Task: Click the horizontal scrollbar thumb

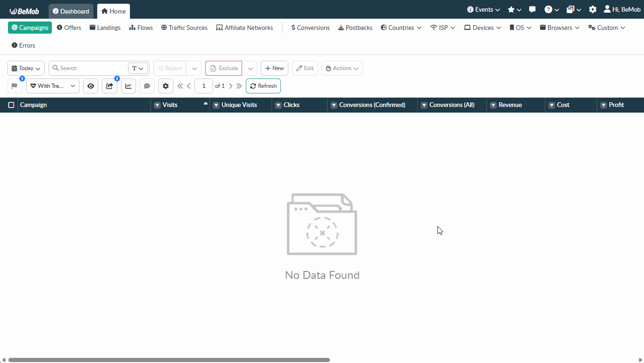Action: pos(169,360)
